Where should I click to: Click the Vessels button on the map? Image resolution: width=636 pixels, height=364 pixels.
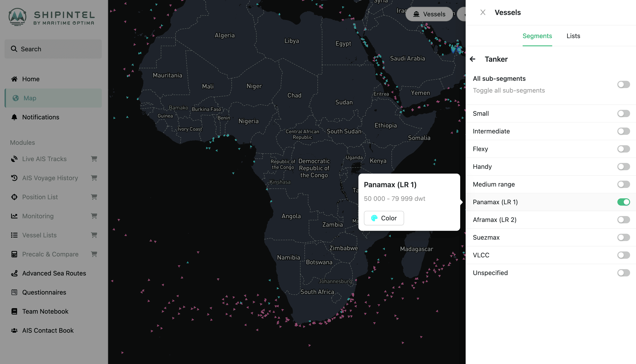429,14
